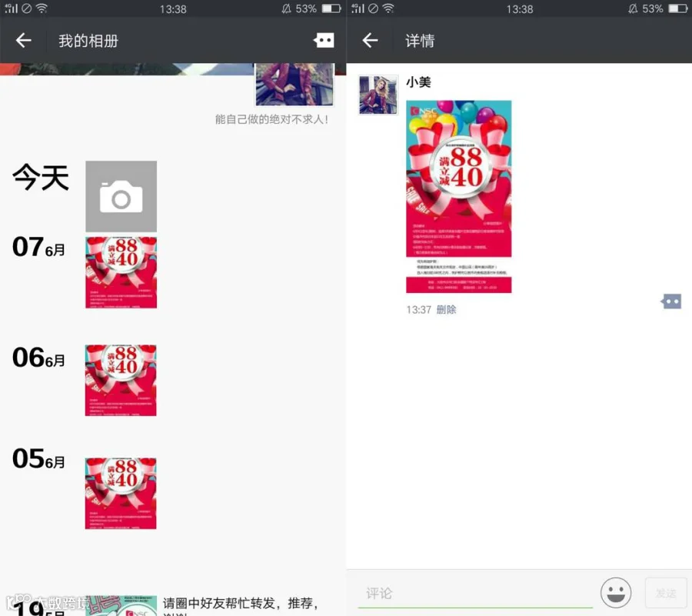
Task: Open emoji picker in comment bar
Action: pos(616,593)
